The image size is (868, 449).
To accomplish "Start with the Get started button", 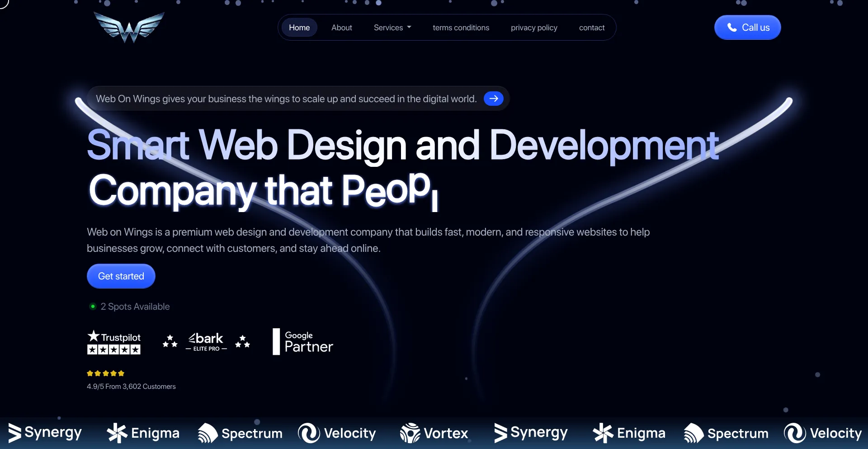I will pos(121,276).
